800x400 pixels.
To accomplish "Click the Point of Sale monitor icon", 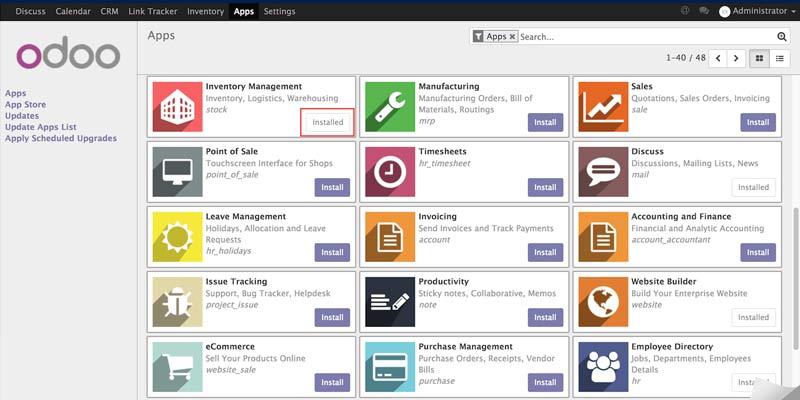I will pos(178,172).
